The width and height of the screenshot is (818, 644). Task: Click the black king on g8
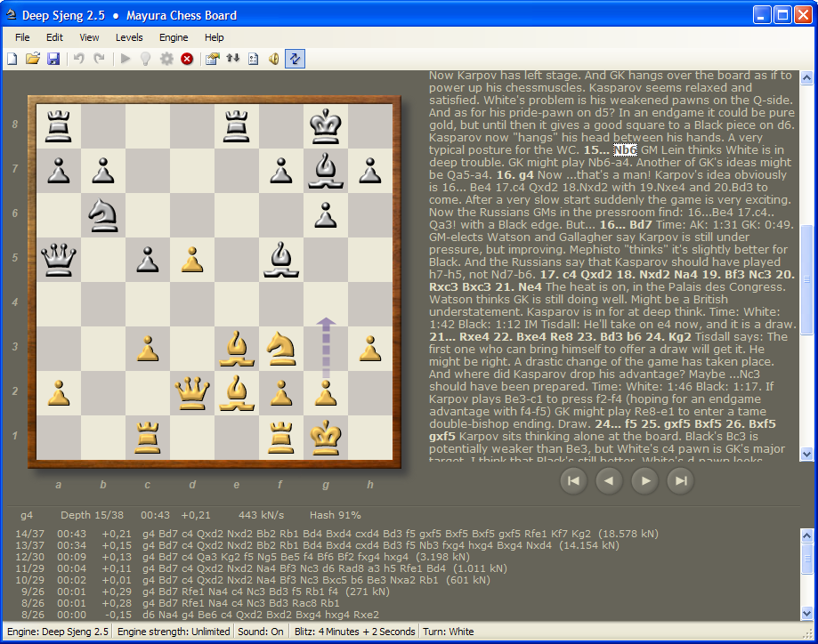(326, 126)
